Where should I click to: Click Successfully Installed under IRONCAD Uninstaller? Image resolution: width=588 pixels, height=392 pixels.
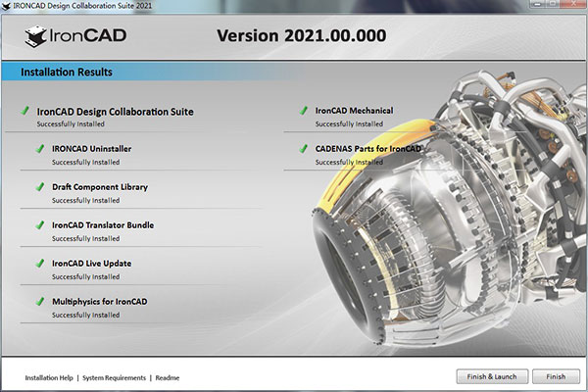click(x=85, y=163)
